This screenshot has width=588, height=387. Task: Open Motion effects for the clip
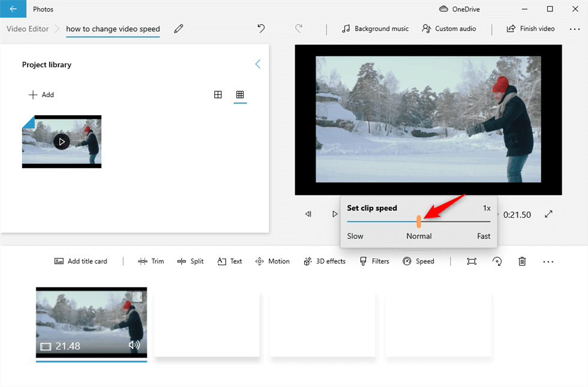point(272,262)
